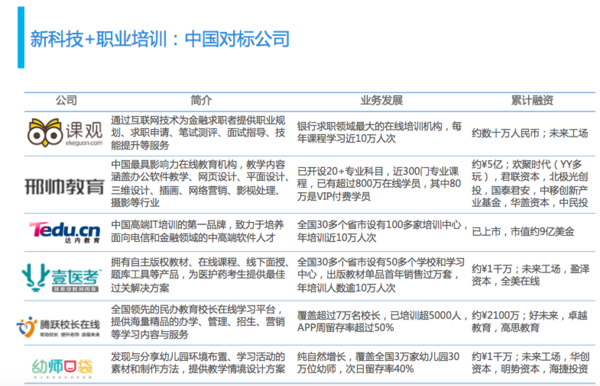Image resolution: width=600 pixels, height=386 pixels.
Task: Click the 公司 column header
Action: click(x=66, y=100)
